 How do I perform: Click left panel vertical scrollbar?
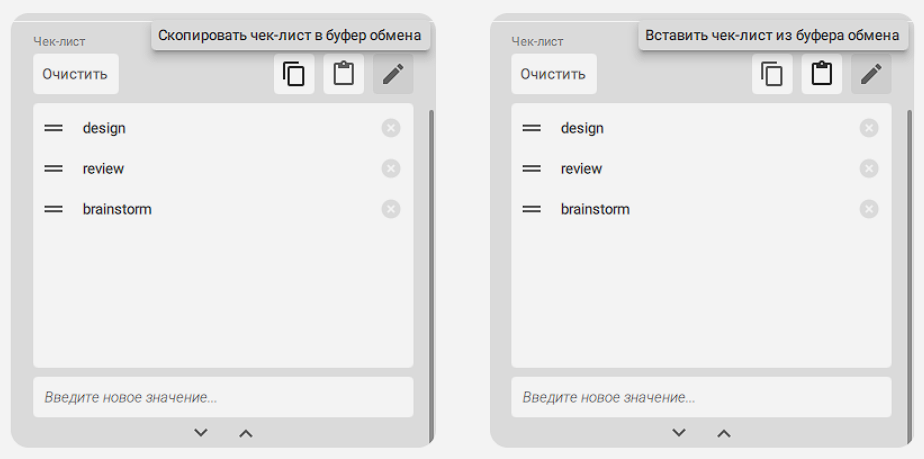[x=431, y=276]
